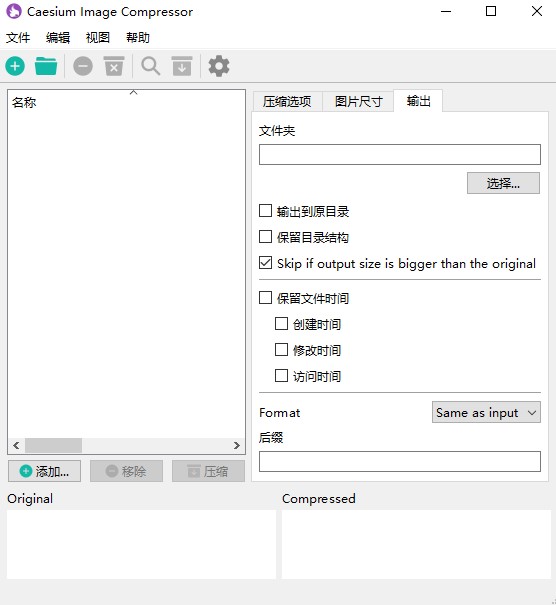
Task: Minimize the Caesium window
Action: coord(446,11)
